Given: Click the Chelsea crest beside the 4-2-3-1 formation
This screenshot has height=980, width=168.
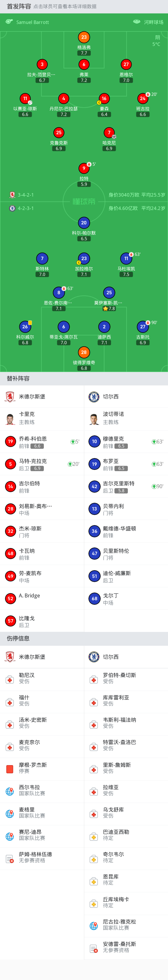Looking at the screenshot, I should 12,208.
